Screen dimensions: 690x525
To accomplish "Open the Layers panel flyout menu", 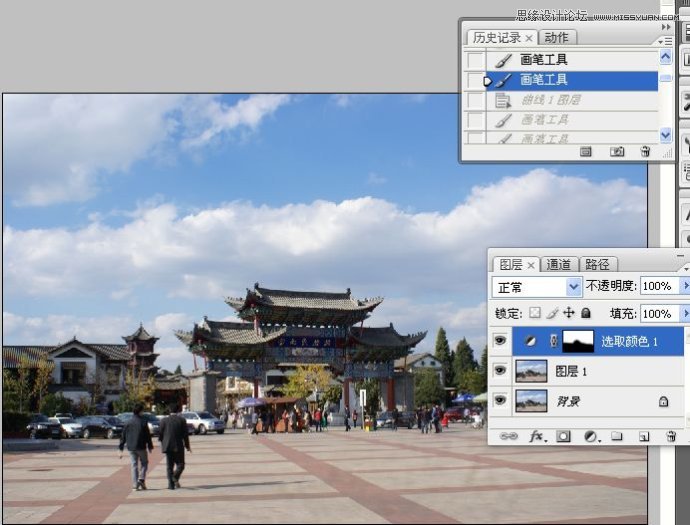I will click(x=686, y=268).
